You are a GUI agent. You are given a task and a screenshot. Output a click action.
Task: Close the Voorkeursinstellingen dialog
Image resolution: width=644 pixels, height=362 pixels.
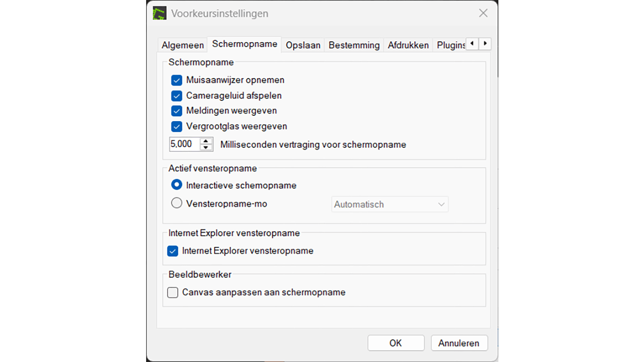[x=483, y=13]
